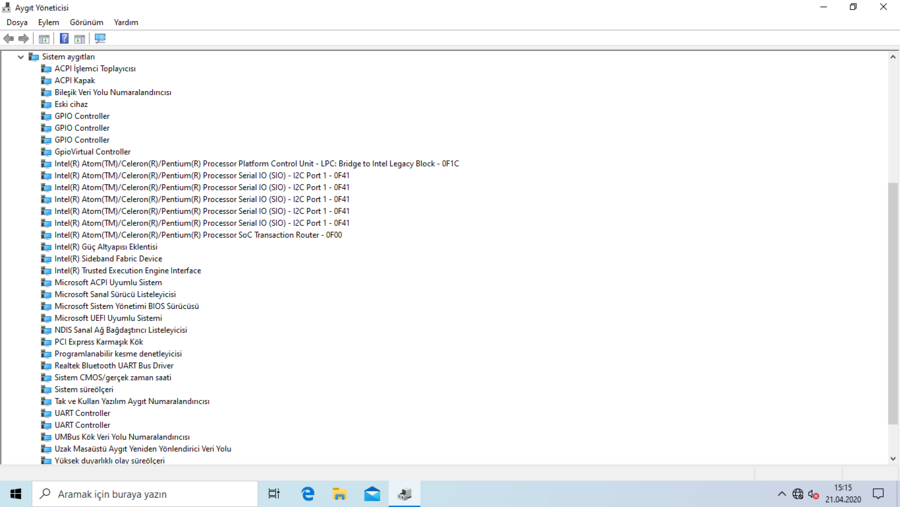Select Sistem CMOS/gerçek zaman saati
Screen dimensions: 900x507
(112, 377)
